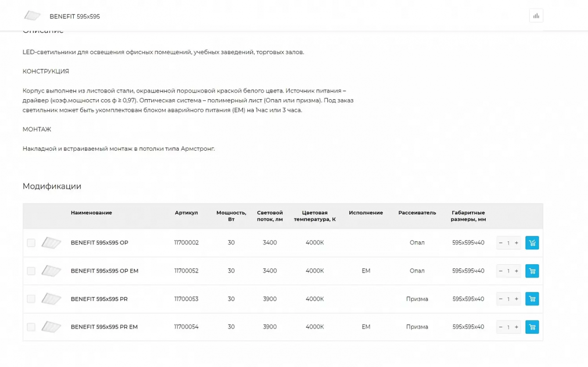Tick checkbox for BENEFIT 595x595 OP EM
The height and width of the screenshot is (367, 588).
coord(31,271)
